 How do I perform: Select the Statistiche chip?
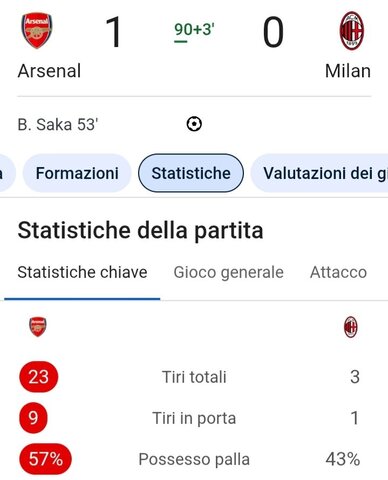(x=191, y=173)
